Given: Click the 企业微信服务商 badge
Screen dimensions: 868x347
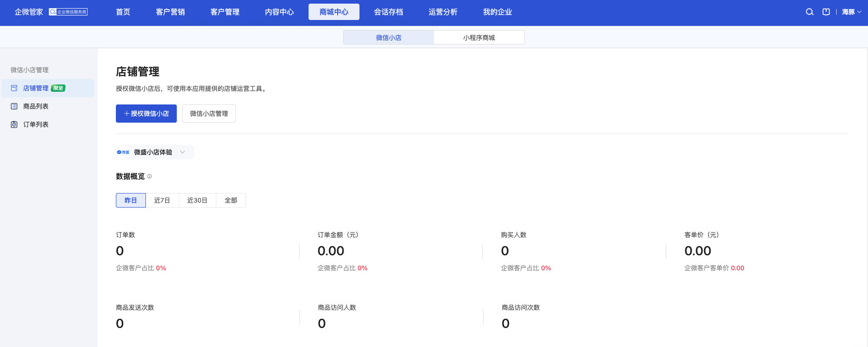Looking at the screenshot, I should [68, 12].
